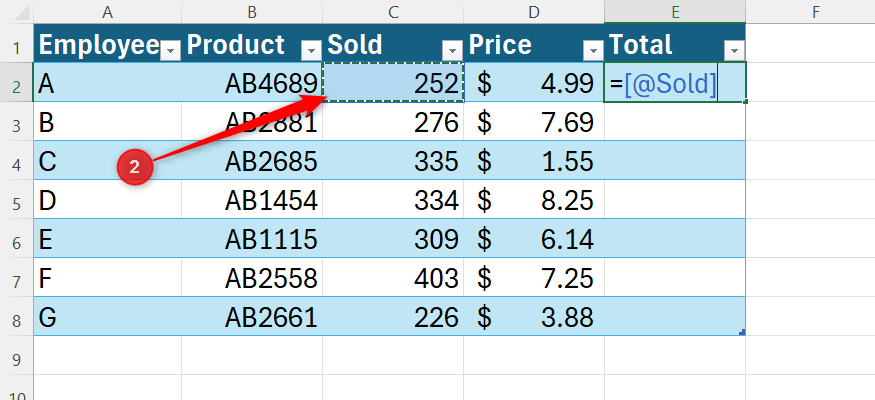Select the price cell showing 4.99
The image size is (875, 400).
pos(534,83)
